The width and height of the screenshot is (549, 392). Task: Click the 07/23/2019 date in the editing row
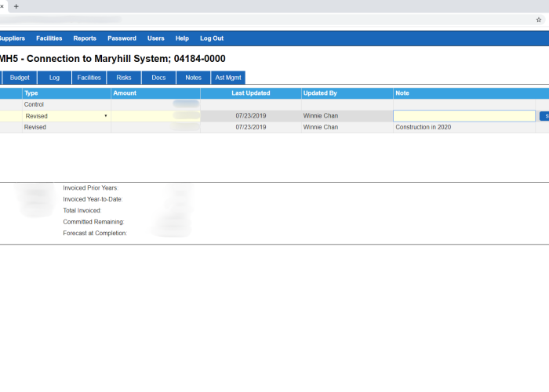(251, 116)
